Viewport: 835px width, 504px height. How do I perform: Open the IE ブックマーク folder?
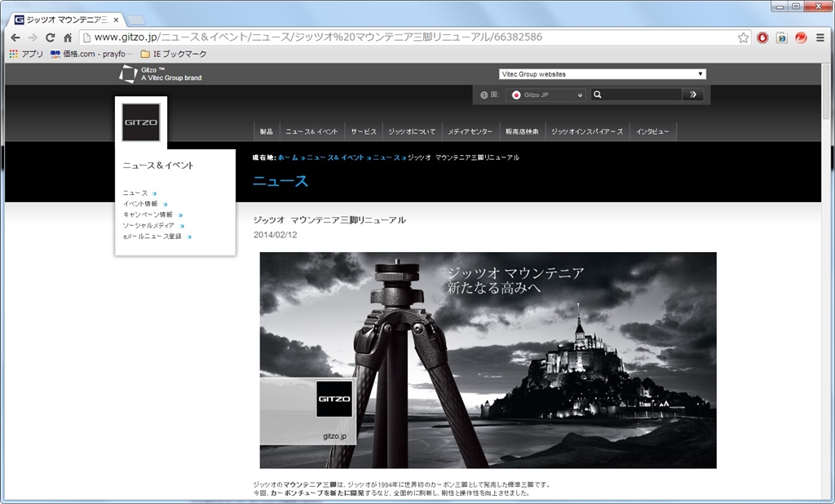(174, 54)
